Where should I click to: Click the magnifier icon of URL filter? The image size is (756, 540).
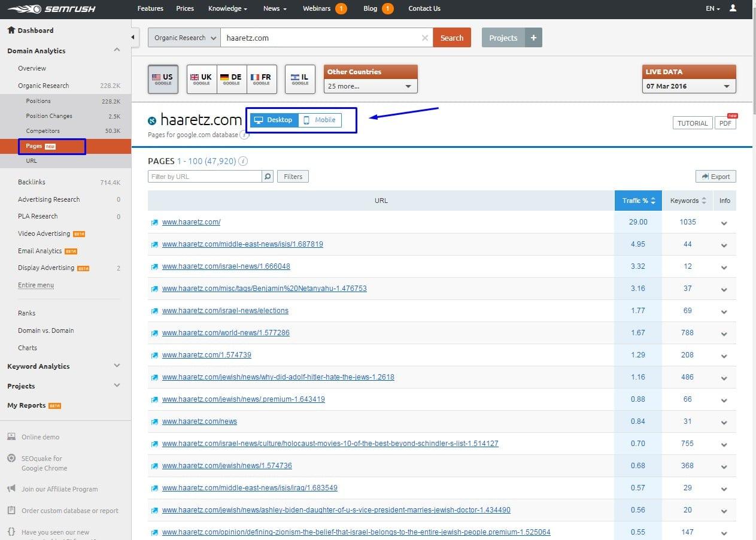pyautogui.click(x=268, y=177)
